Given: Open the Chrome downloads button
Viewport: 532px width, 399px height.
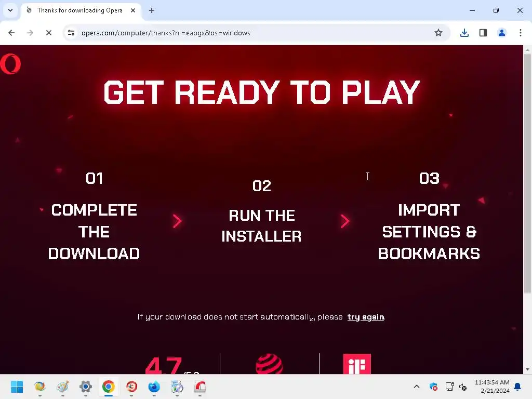Looking at the screenshot, I should [x=464, y=33].
